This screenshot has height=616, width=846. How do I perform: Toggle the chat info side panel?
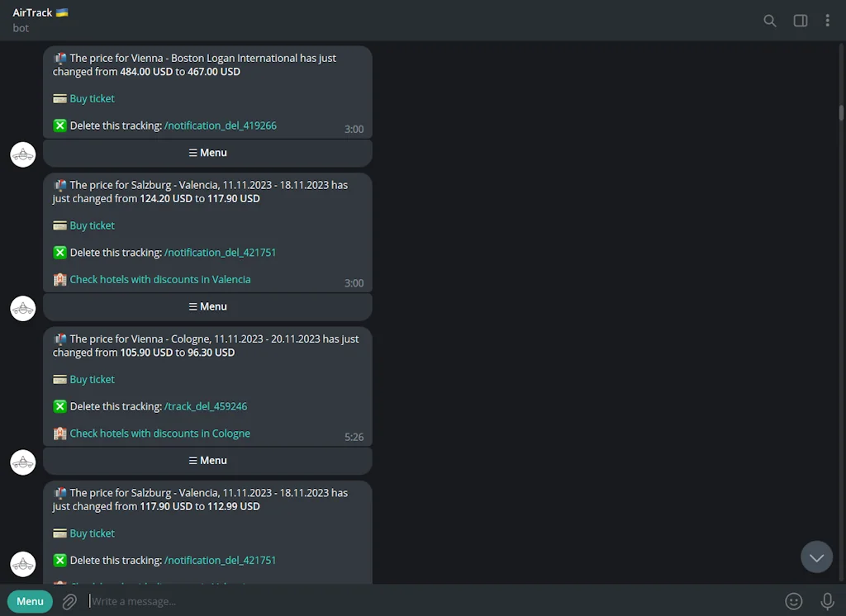click(800, 21)
